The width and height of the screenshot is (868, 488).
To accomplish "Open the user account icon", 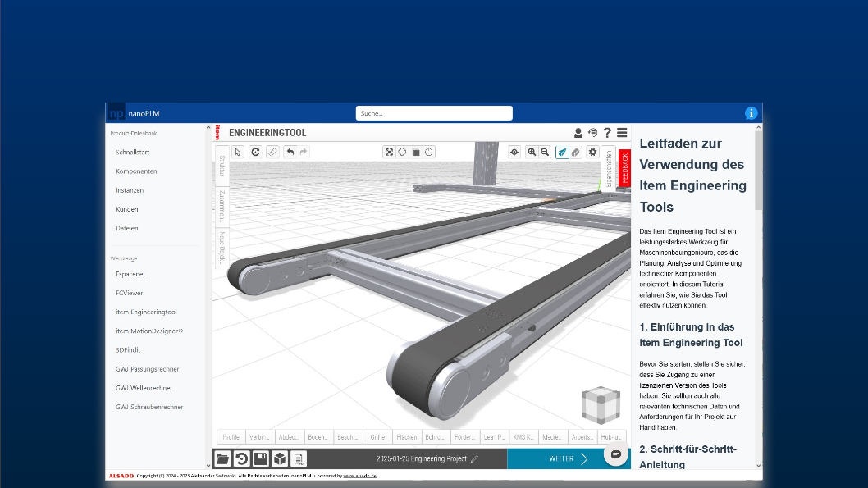I will point(578,133).
